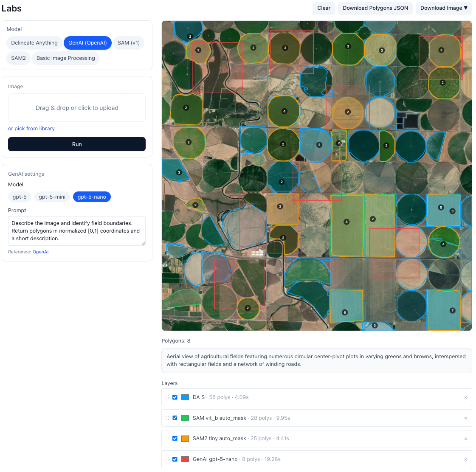The width and height of the screenshot is (476, 472).
Task: Click drag handle of SAM vit_b layer
Action: point(167,418)
